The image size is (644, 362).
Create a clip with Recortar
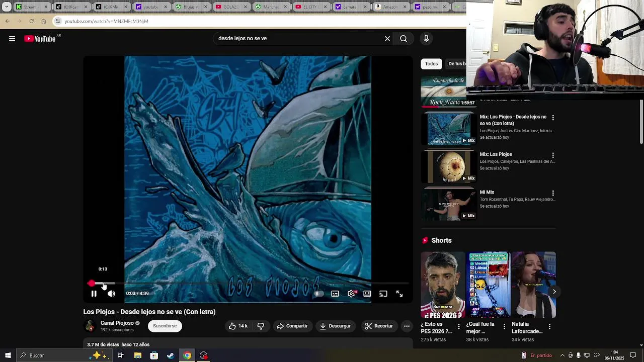[x=379, y=326]
